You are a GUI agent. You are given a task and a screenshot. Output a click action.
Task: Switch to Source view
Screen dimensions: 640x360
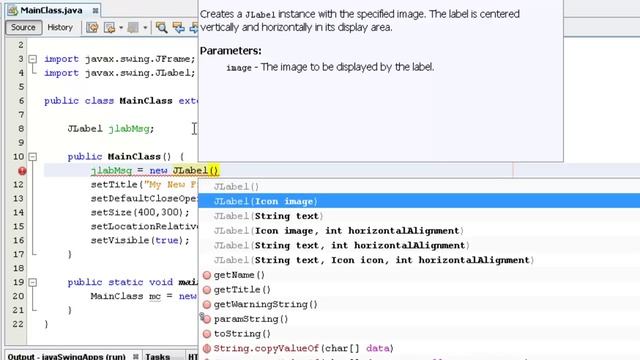[23, 27]
